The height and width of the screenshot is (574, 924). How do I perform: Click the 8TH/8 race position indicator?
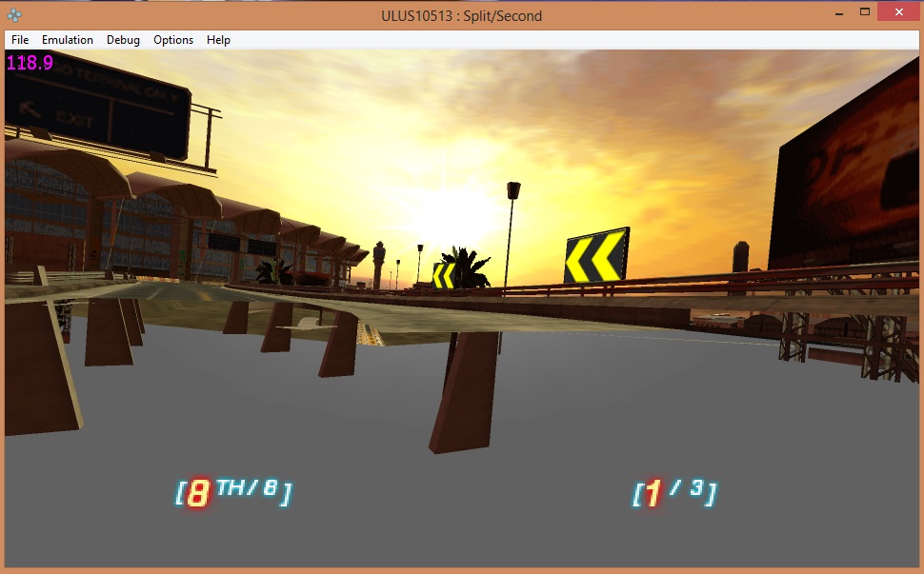point(233,492)
